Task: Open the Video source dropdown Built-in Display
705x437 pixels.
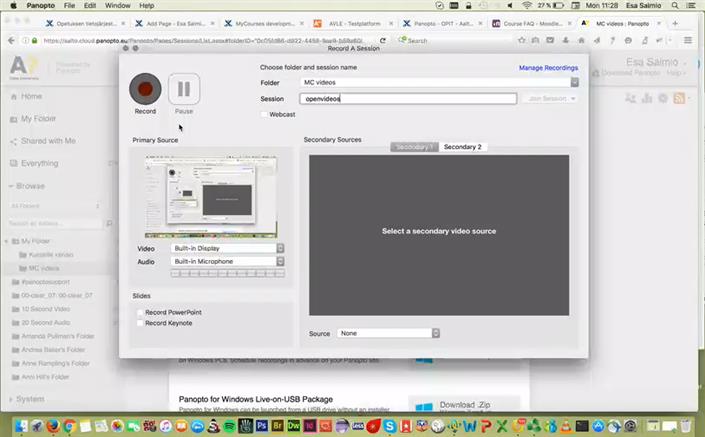Action: point(228,248)
